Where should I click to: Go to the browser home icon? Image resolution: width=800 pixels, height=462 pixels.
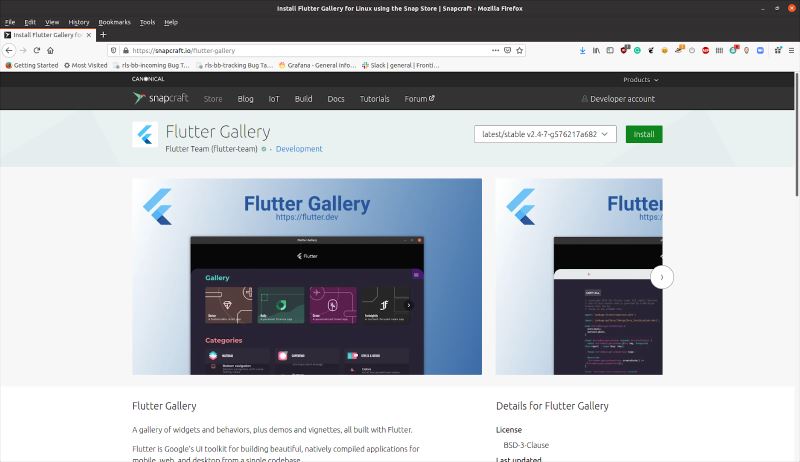pos(50,50)
